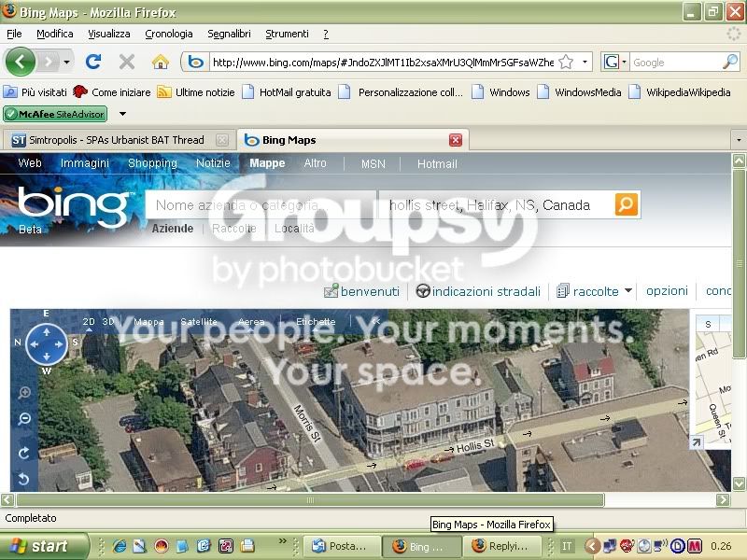Expand the raccolte dropdown arrow
The height and width of the screenshot is (560, 747).
(x=627, y=290)
